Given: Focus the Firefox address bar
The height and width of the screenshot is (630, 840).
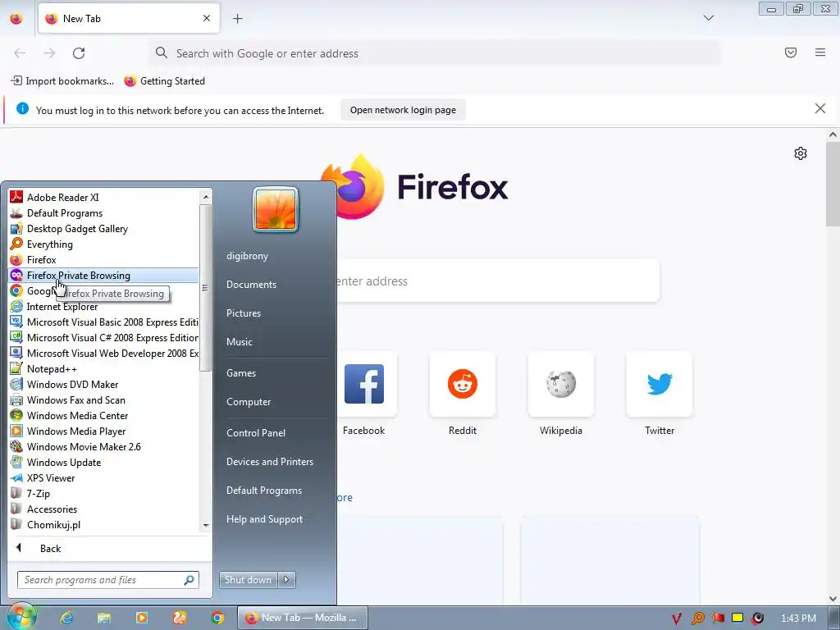Looking at the screenshot, I should [x=435, y=53].
